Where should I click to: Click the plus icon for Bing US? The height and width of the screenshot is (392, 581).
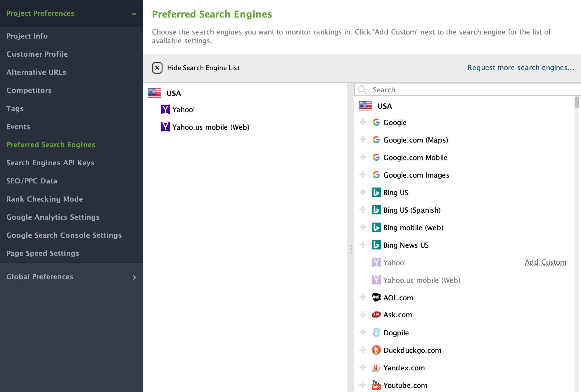click(x=363, y=192)
